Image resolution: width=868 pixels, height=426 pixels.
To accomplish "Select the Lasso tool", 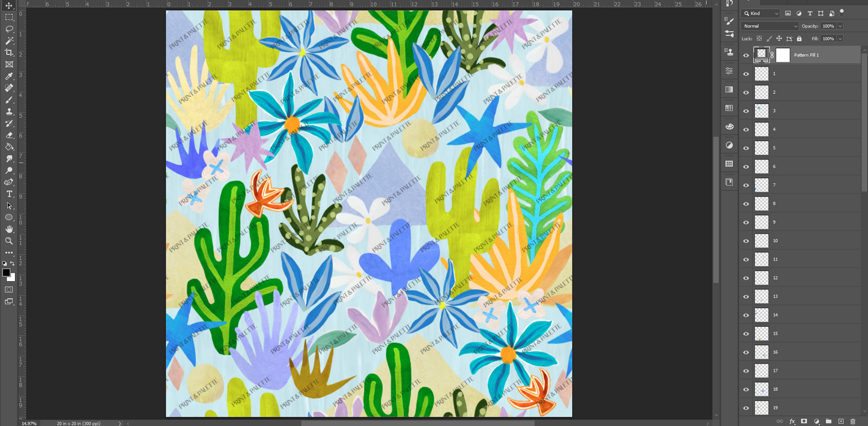I will (9, 29).
